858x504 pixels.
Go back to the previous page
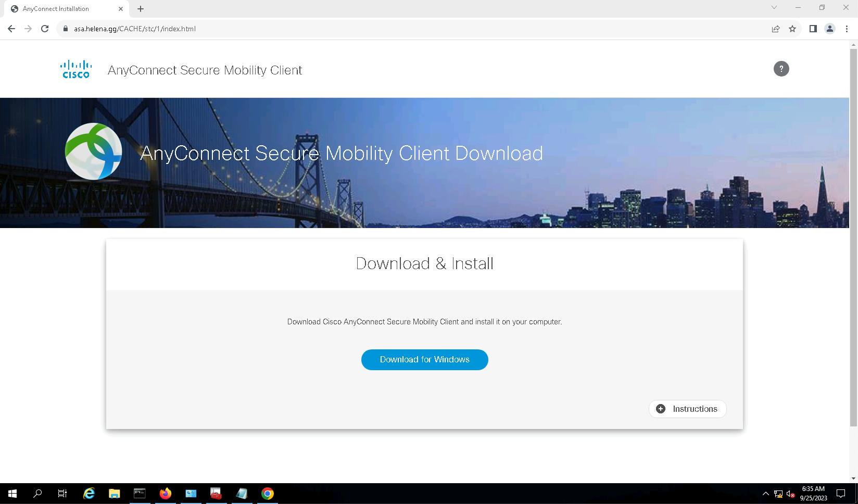point(11,29)
